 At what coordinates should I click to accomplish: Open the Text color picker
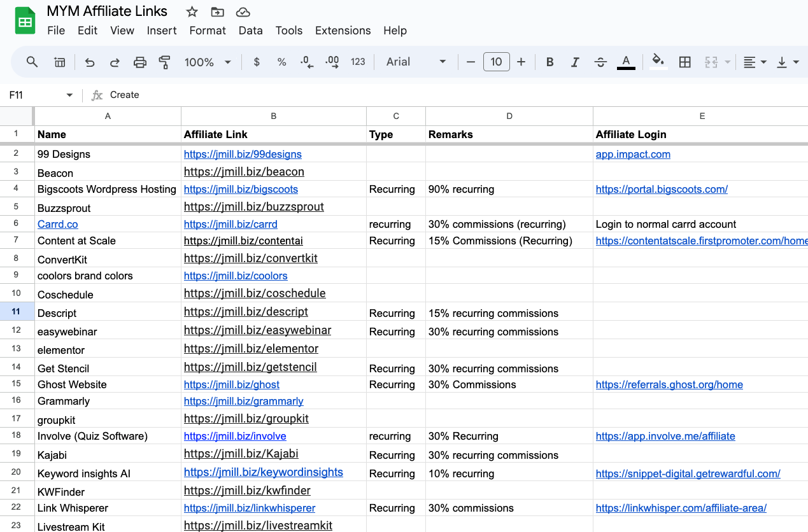[x=626, y=62]
